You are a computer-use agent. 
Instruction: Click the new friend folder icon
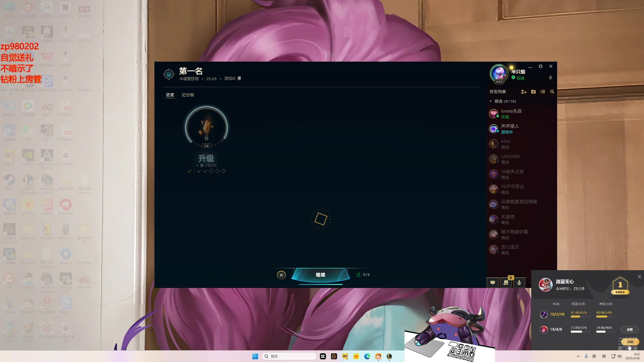tap(533, 92)
